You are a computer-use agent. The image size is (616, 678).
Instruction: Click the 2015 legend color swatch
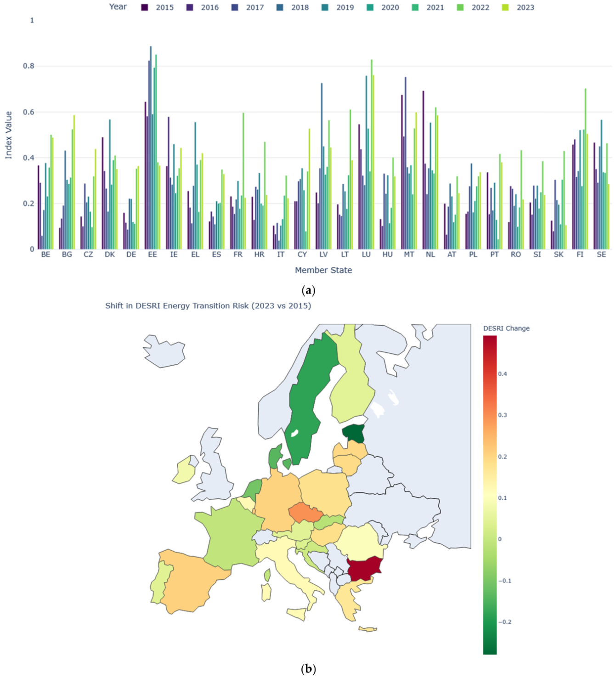point(145,7)
